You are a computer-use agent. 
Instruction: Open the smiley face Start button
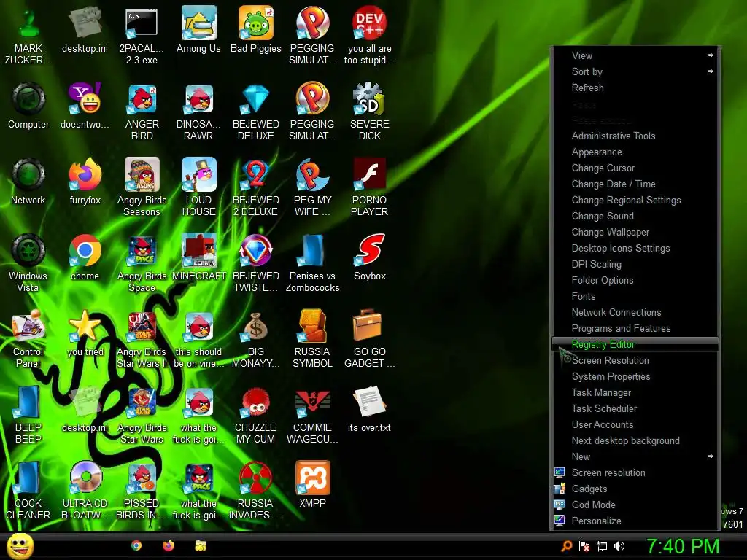pos(20,546)
